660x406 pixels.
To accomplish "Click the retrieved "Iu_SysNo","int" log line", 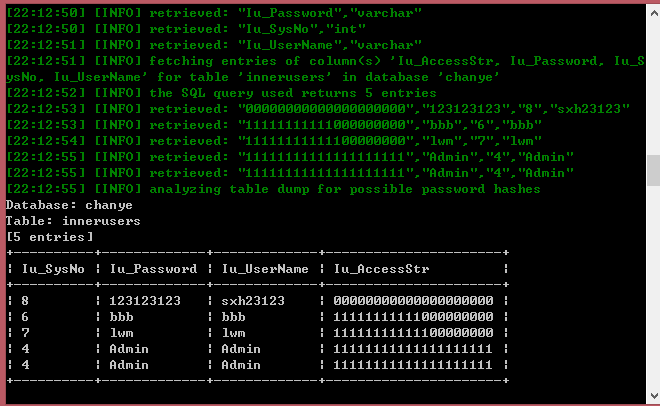I will (x=186, y=29).
